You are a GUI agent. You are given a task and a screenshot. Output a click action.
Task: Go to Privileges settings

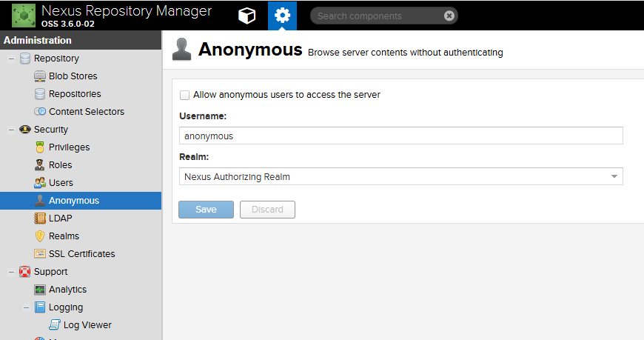coord(69,147)
